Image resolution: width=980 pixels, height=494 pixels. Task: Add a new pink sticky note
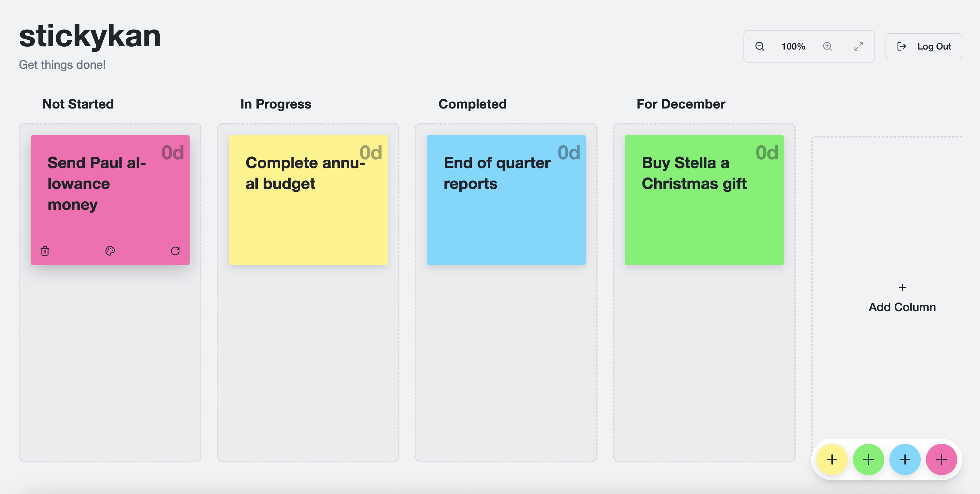tap(941, 459)
